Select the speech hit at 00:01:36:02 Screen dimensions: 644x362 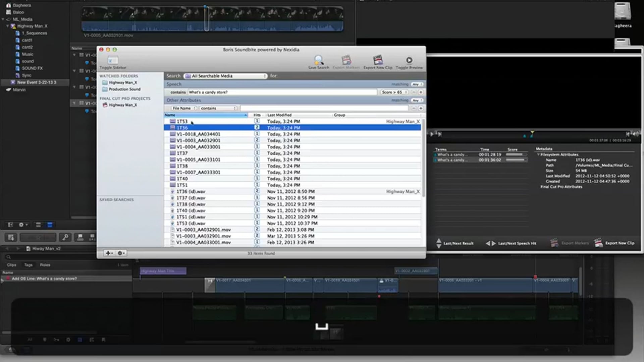pyautogui.click(x=480, y=160)
